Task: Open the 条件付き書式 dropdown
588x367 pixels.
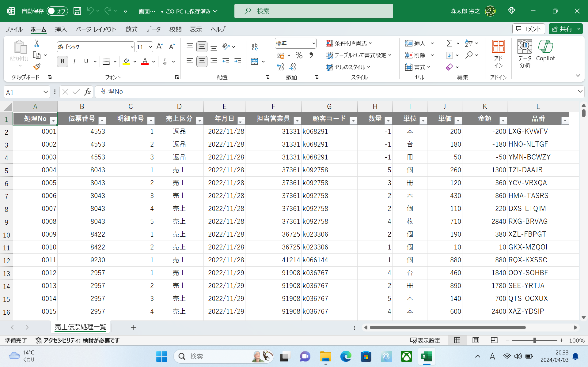Action: [349, 43]
